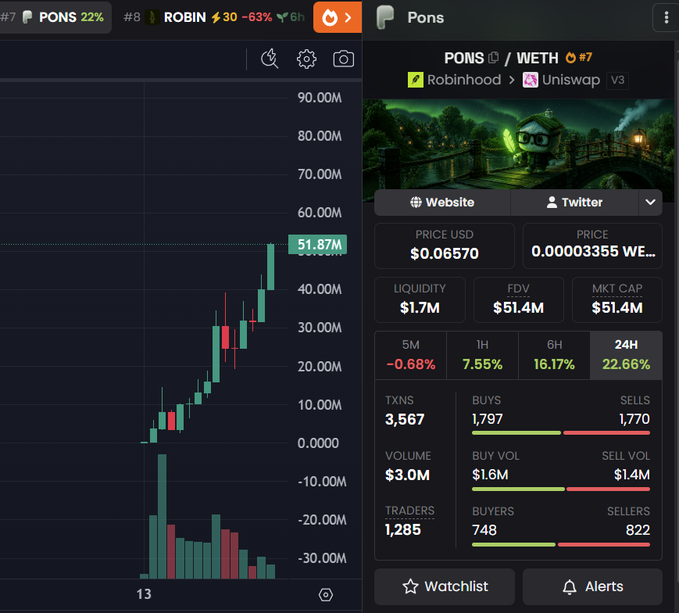Image resolution: width=679 pixels, height=613 pixels.
Task: Click the #7 trending rank flame badge
Action: [x=579, y=57]
